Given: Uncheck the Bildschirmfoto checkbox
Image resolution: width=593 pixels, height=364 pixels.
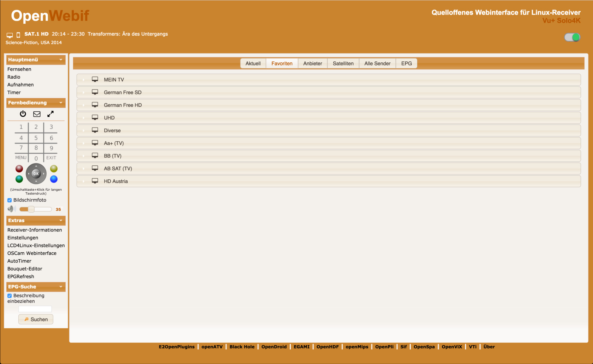Looking at the screenshot, I should click(10, 200).
